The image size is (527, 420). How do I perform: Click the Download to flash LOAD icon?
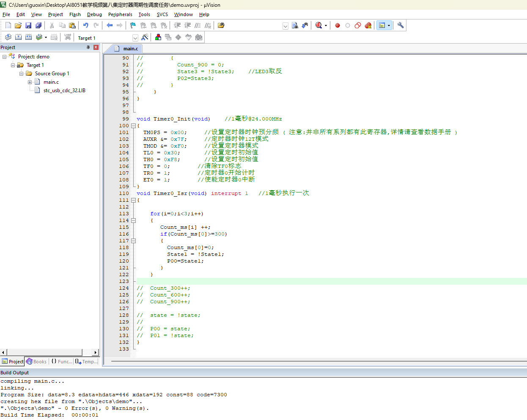pos(68,37)
